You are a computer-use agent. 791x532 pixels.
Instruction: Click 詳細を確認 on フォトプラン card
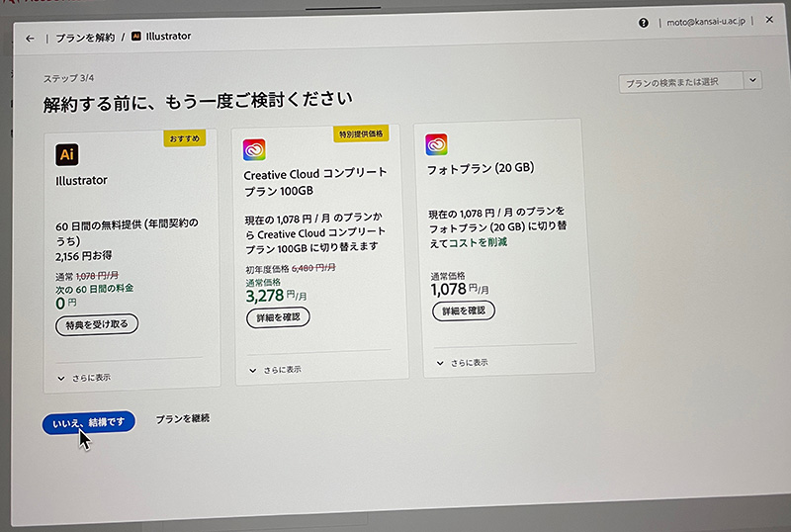click(464, 310)
